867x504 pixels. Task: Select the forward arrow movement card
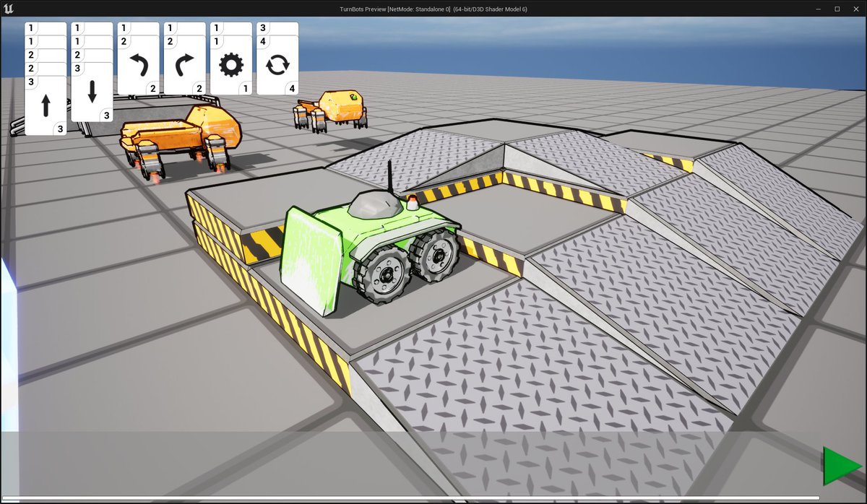pos(46,105)
